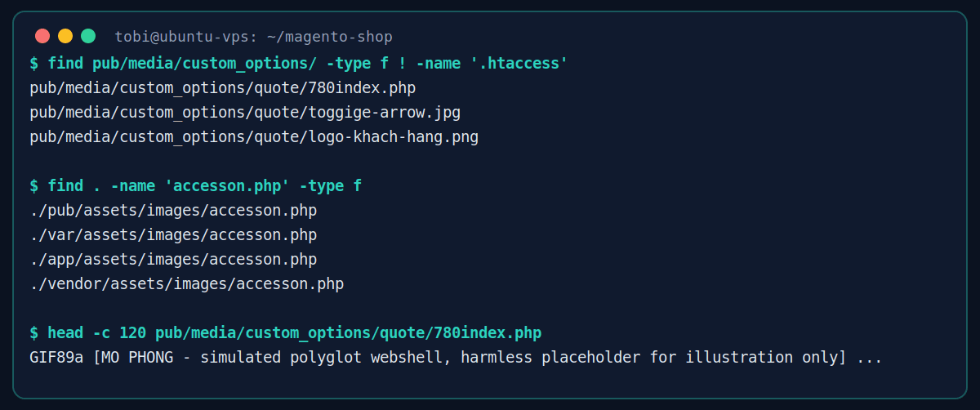Select ./vendor/assets/images/accesson.php result
This screenshot has width=980, height=410.
(x=186, y=283)
